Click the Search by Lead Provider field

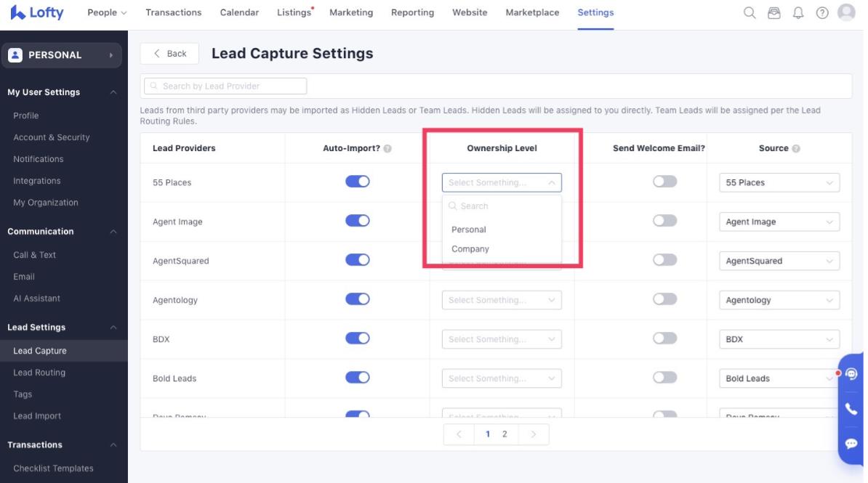click(225, 86)
